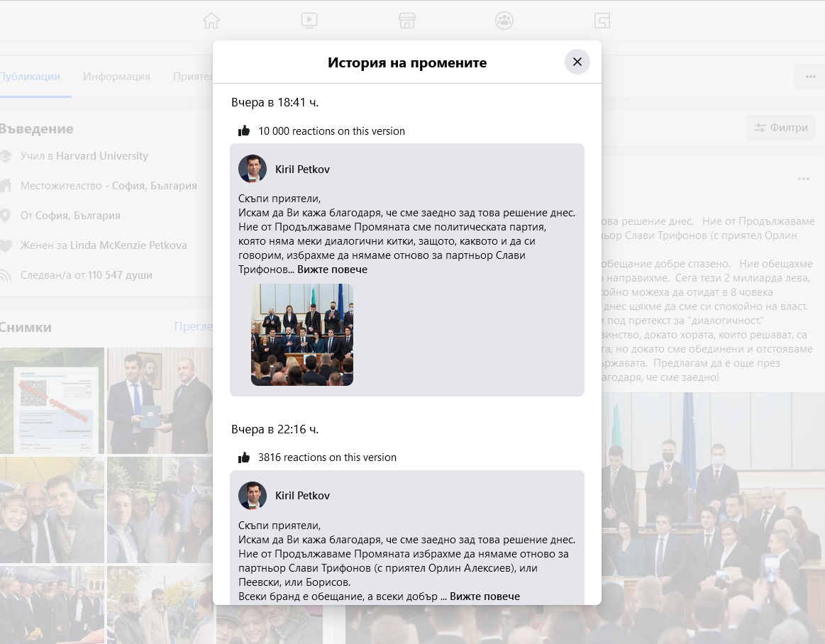Viewport: 825px width, 644px height.
Task: Click Harvard University link in intro
Action: coord(102,156)
